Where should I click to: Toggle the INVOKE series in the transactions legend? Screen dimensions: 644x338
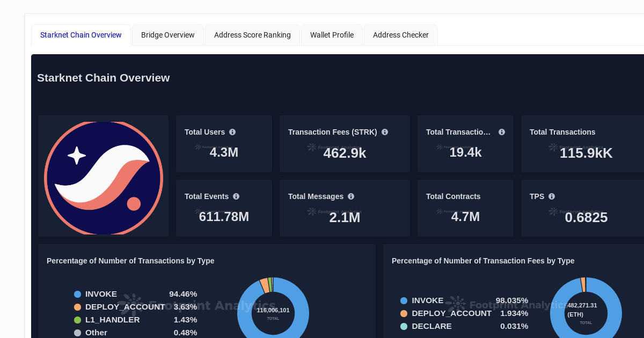click(101, 294)
